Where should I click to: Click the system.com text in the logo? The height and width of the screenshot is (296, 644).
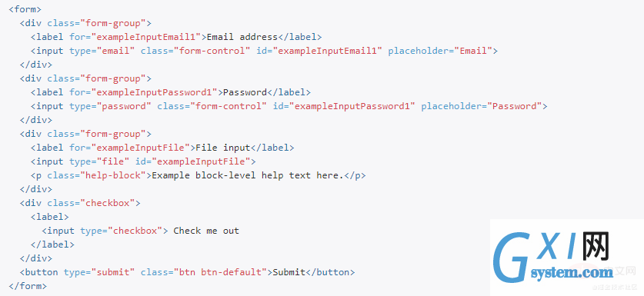(x=572, y=273)
